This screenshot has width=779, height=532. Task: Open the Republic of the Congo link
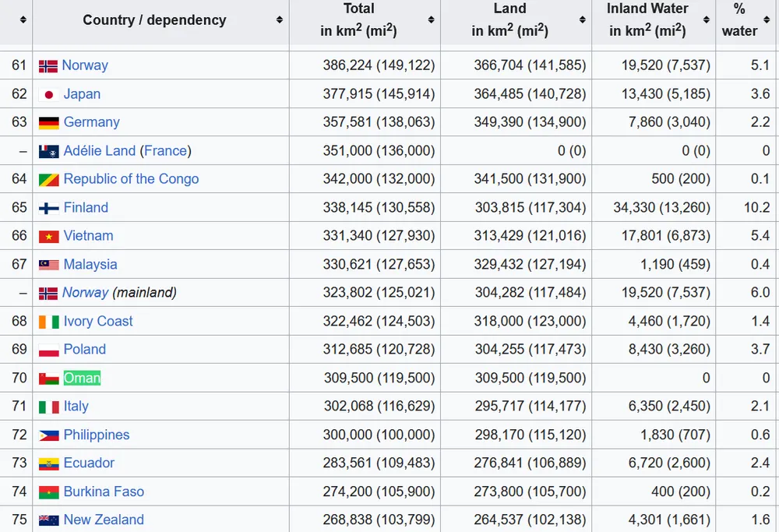point(131,179)
